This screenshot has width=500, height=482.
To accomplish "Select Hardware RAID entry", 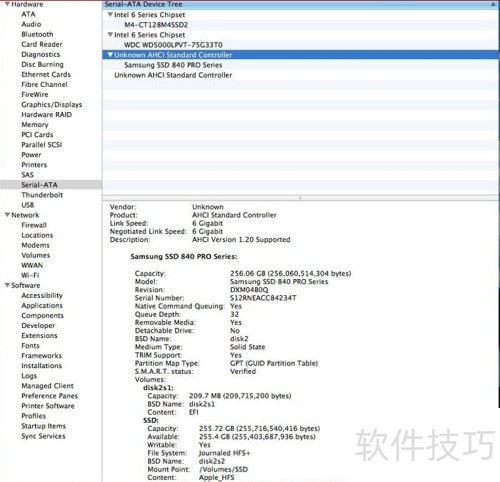I will (x=46, y=114).
